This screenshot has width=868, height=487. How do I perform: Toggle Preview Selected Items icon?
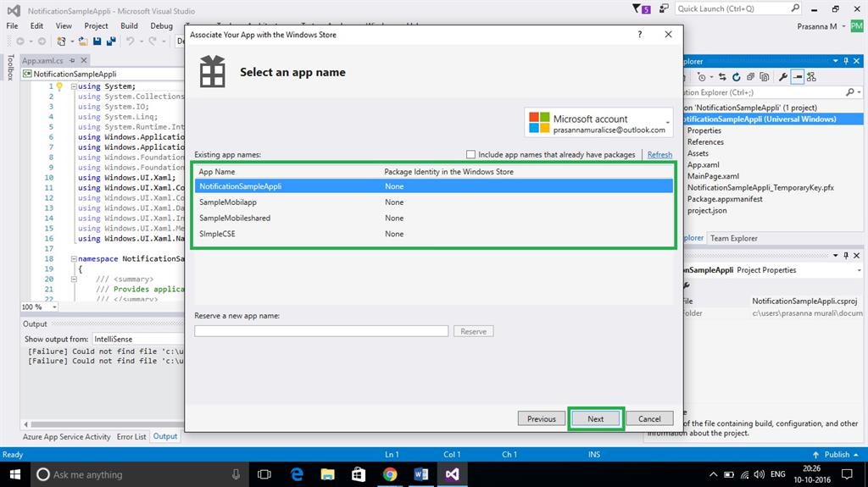click(797, 77)
